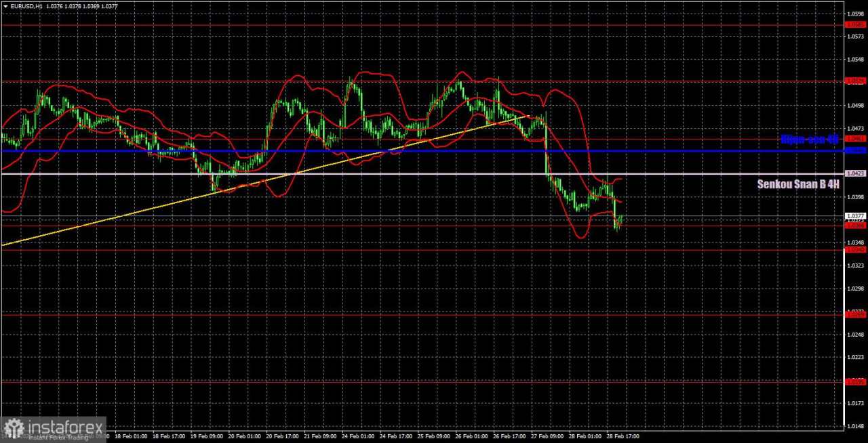Click the 1.0473 price scale value

854,128
